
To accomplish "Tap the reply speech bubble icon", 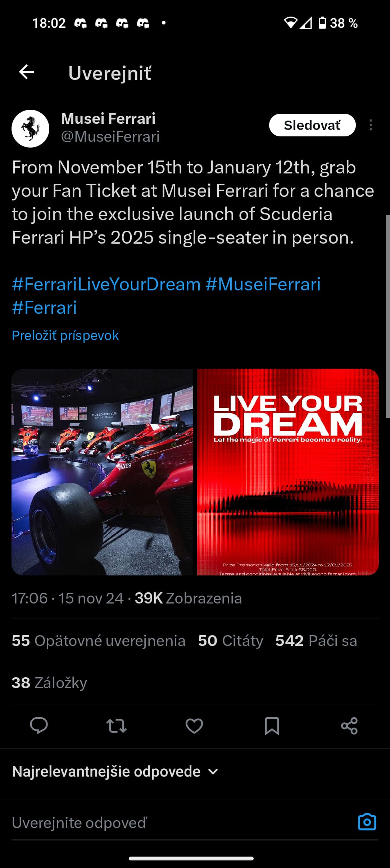I will pyautogui.click(x=39, y=725).
